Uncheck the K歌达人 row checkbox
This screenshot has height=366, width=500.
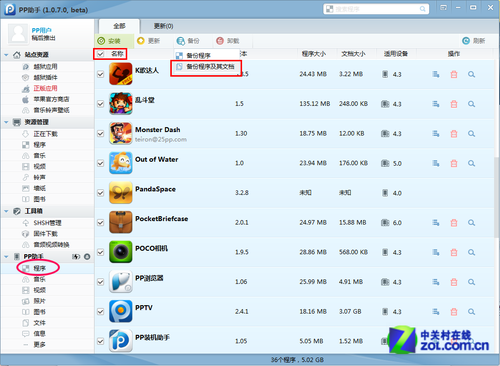[x=100, y=74]
